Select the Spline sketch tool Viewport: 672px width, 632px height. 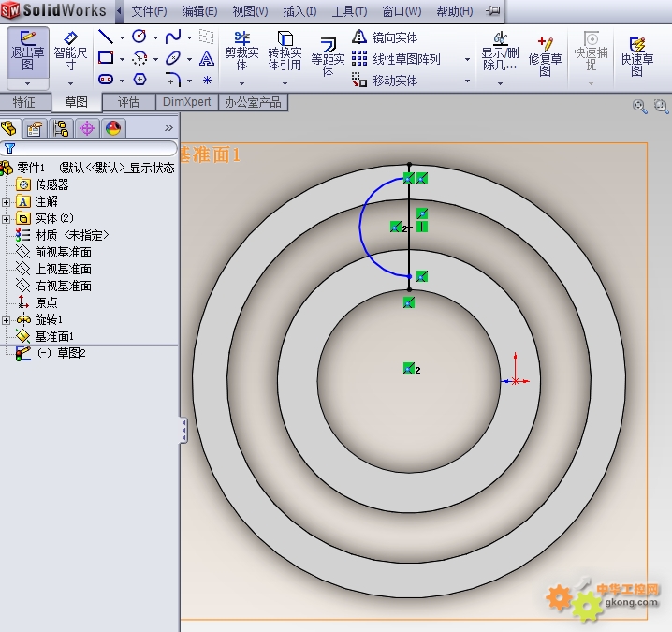point(173,37)
